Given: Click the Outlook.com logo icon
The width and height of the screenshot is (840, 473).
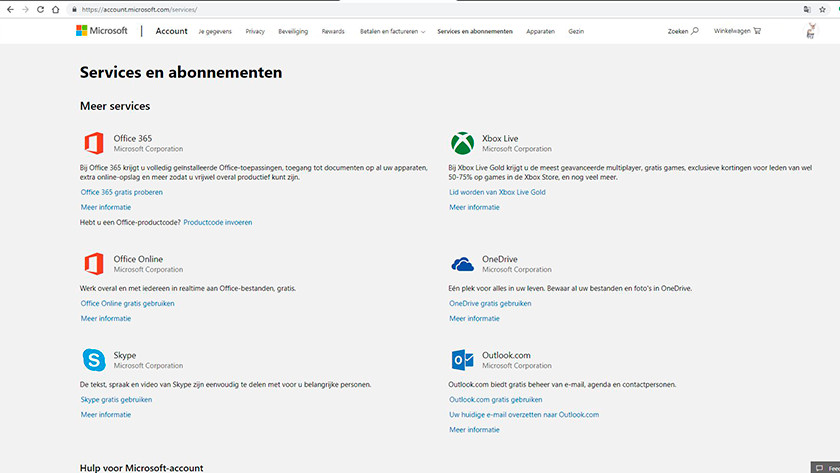Looking at the screenshot, I should click(x=461, y=360).
